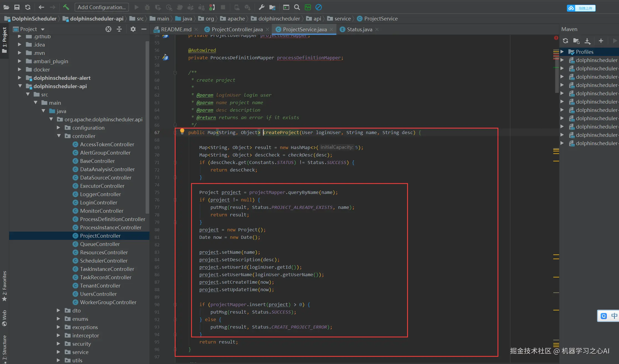This screenshot has height=364, width=619.
Task: Open the Project view dropdown
Action: [x=42, y=29]
